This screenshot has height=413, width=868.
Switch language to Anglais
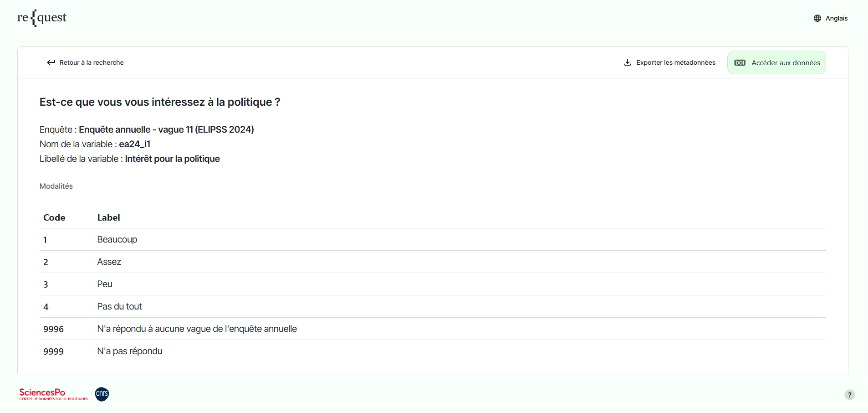tap(836, 18)
